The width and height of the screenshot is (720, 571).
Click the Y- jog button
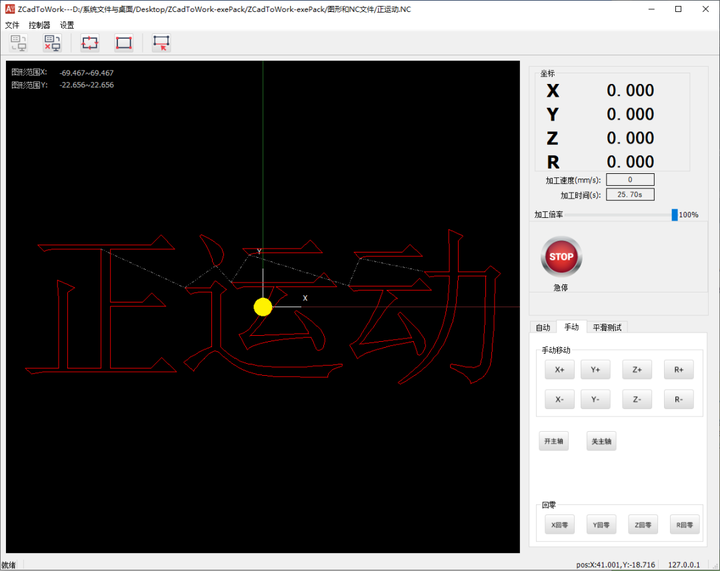595,399
